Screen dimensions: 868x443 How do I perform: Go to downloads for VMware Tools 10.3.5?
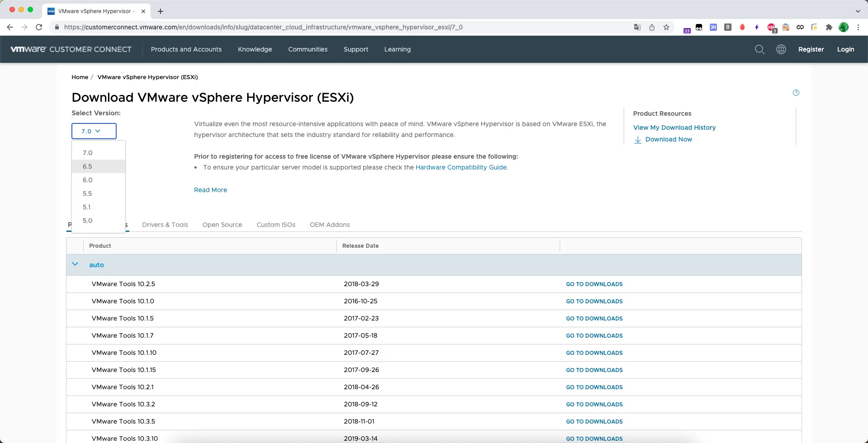coord(594,421)
